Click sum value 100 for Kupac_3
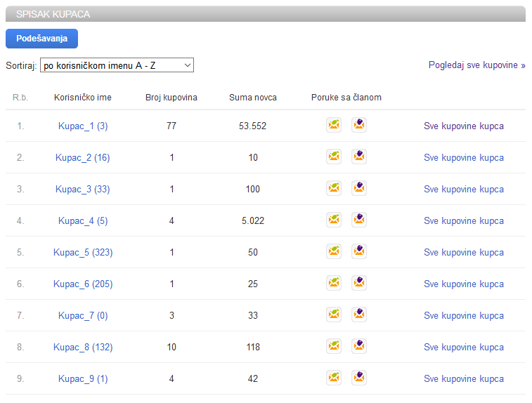The width and height of the screenshot is (532, 403). pos(253,189)
